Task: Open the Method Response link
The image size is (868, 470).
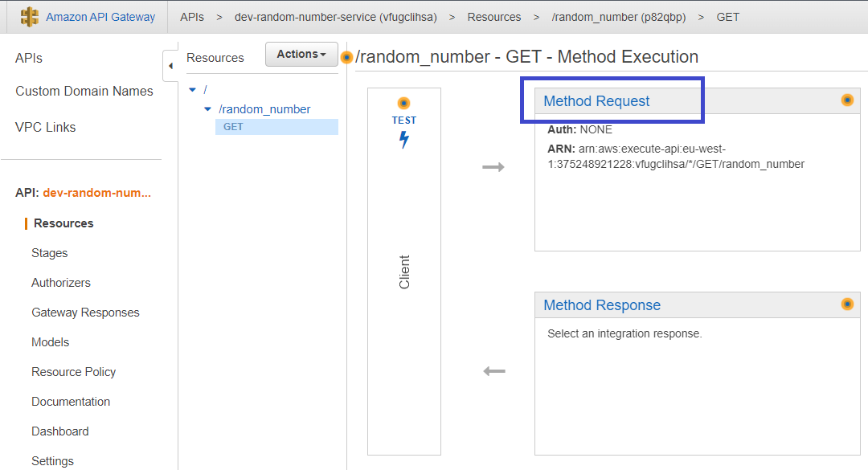Action: coord(602,305)
